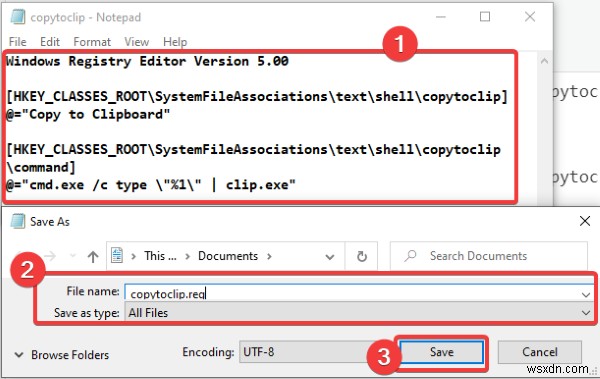Click the '@="Copy to Clipboard"' line
Image resolution: width=600 pixels, height=379 pixels.
click(88, 114)
